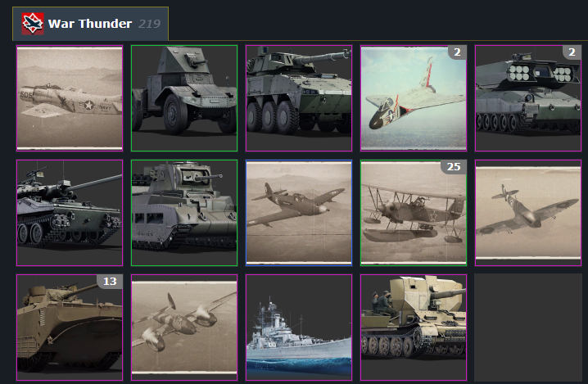Select the grey warship item

pyautogui.click(x=299, y=328)
